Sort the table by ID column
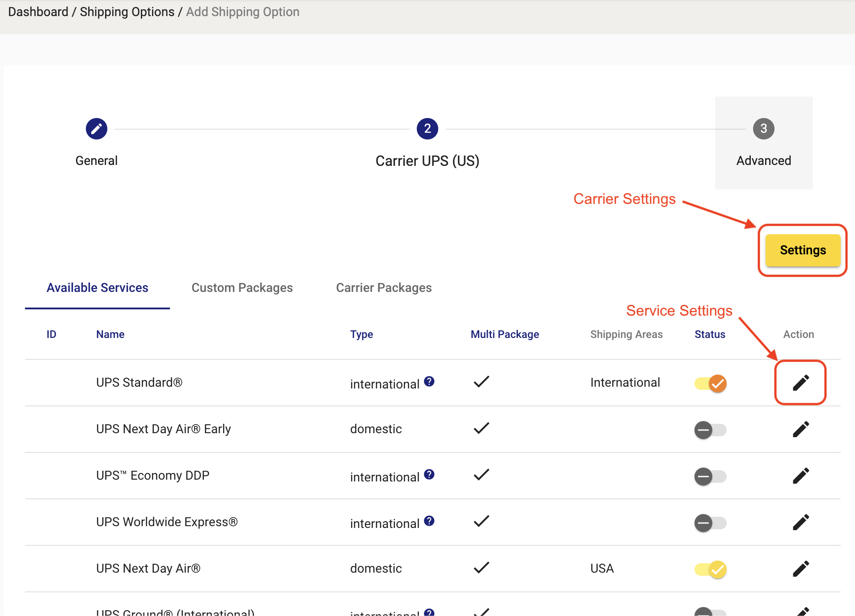Screen dimensions: 855x616 [x=51, y=334]
